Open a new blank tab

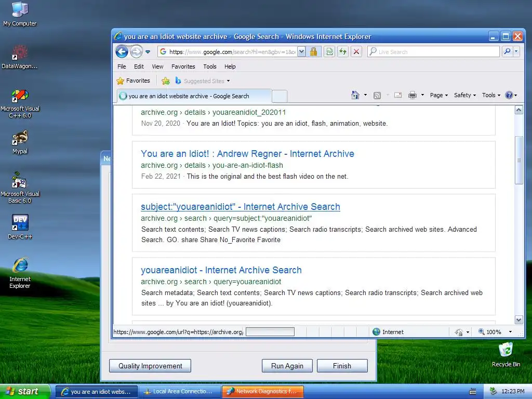click(x=280, y=96)
